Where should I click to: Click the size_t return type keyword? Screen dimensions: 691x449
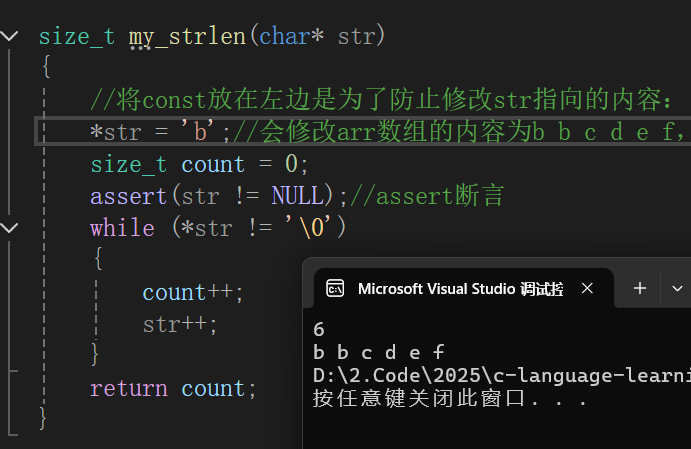[x=77, y=36]
